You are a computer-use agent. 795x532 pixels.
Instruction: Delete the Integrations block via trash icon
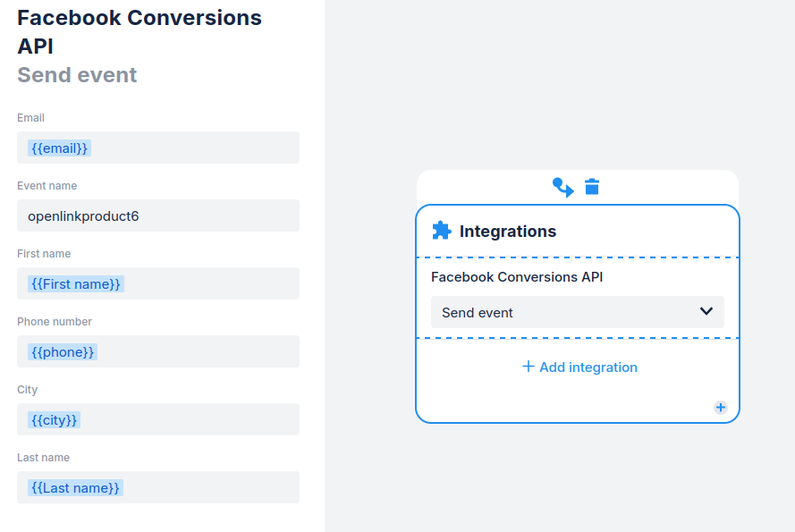[x=592, y=187]
